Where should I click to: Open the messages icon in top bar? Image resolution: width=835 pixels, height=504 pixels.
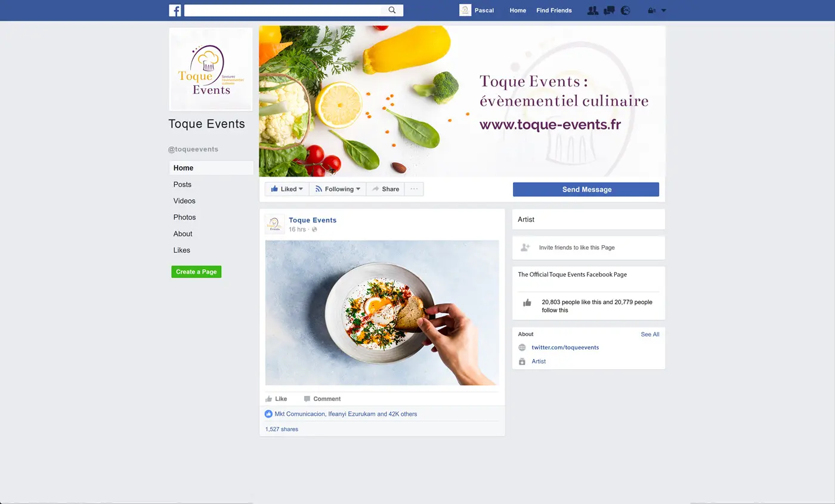[609, 10]
